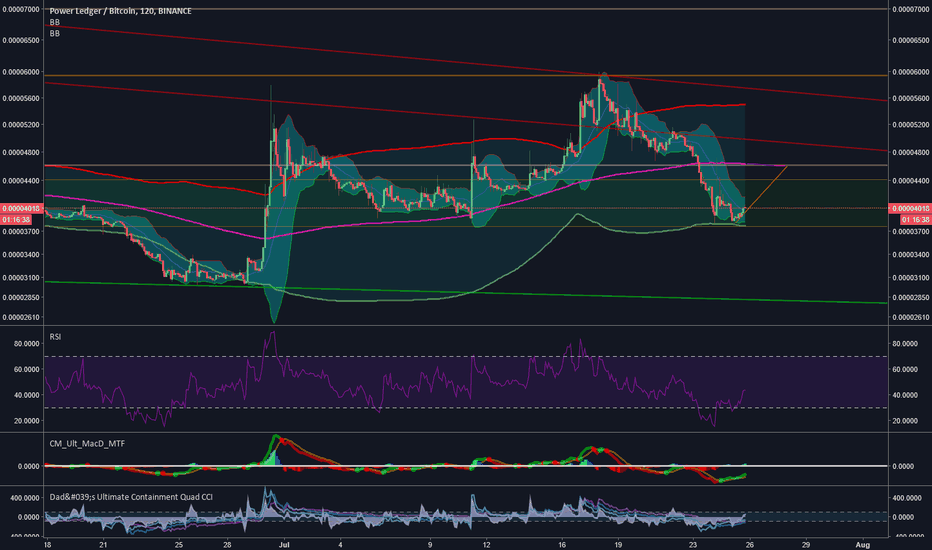Image resolution: width=932 pixels, height=550 pixels.
Task: Click date label 4 on time axis
Action: (x=341, y=544)
